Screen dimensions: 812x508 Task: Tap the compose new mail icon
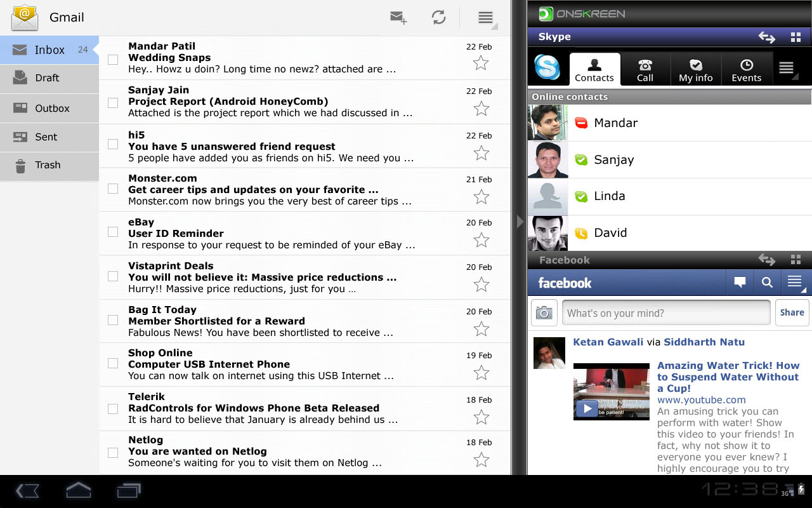click(x=398, y=18)
